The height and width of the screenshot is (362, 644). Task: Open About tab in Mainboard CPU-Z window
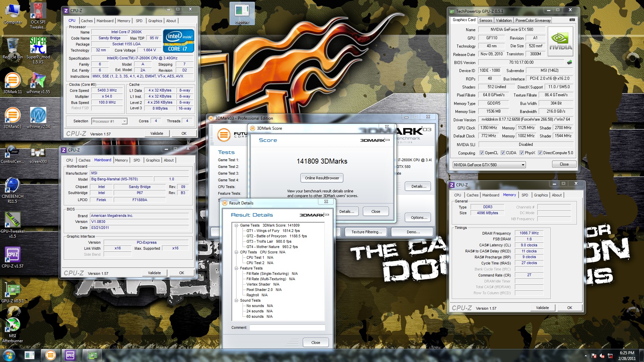coord(169,160)
